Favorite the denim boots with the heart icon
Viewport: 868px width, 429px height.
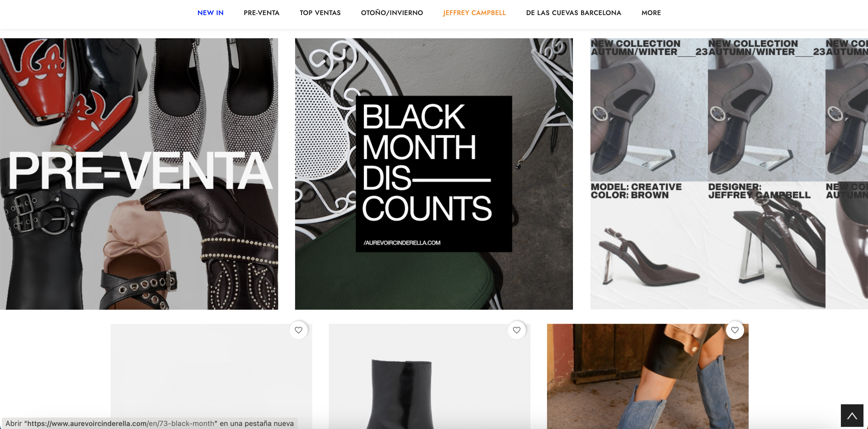click(735, 330)
